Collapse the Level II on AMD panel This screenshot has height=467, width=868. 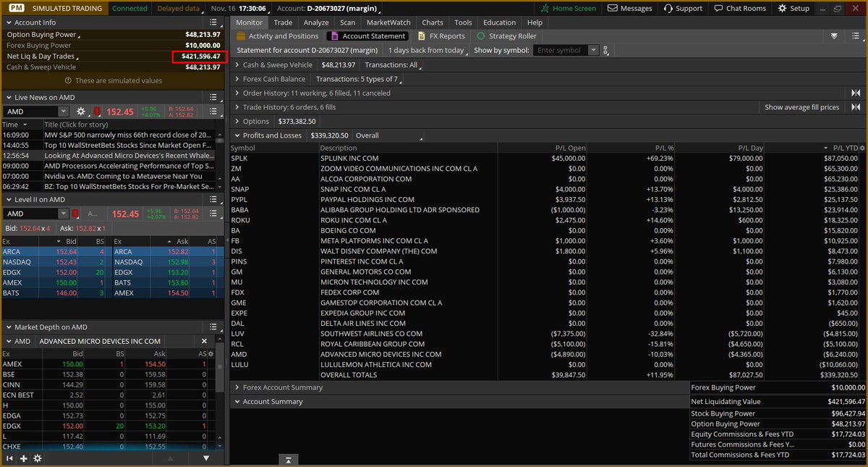(x=9, y=199)
